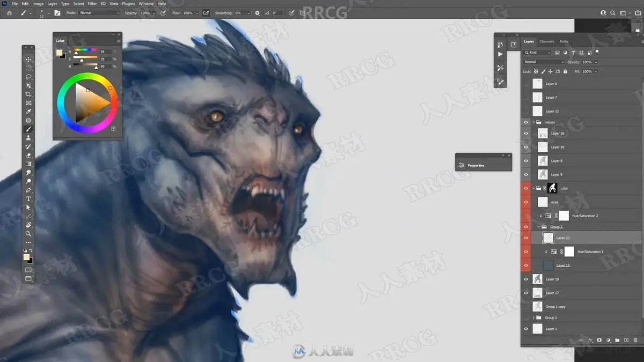Add layer style fx button
Viewport: 644px width, 362px height.
point(590,340)
